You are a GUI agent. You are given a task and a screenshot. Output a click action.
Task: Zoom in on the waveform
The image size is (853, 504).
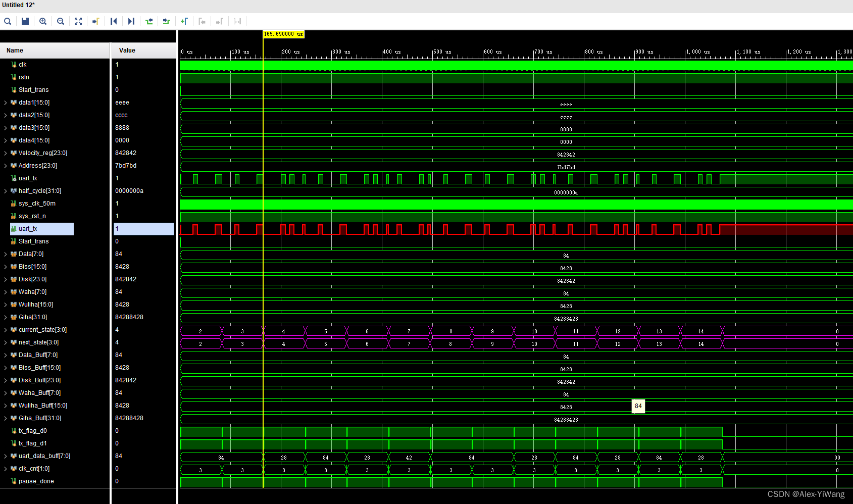[43, 21]
